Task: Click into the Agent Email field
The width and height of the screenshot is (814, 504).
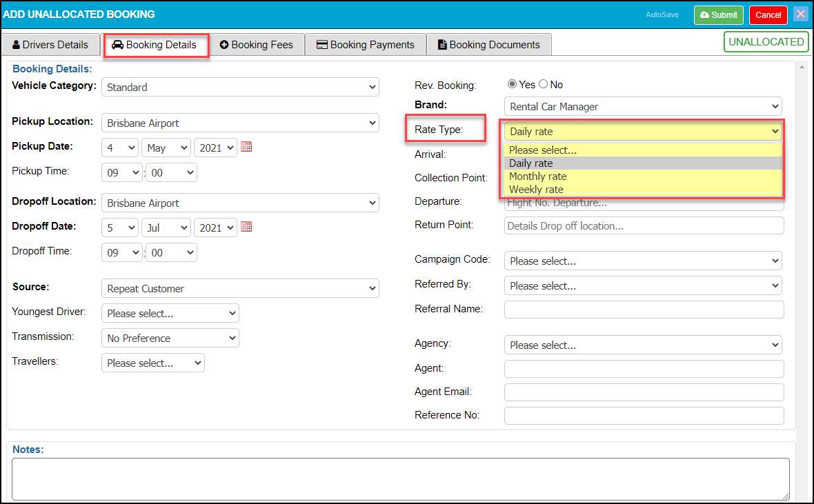Action: pyautogui.click(x=644, y=392)
